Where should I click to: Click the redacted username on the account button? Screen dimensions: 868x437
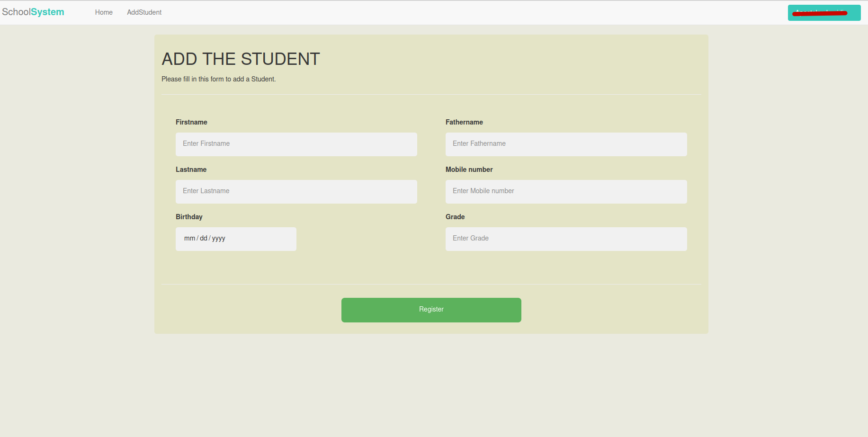[819, 13]
